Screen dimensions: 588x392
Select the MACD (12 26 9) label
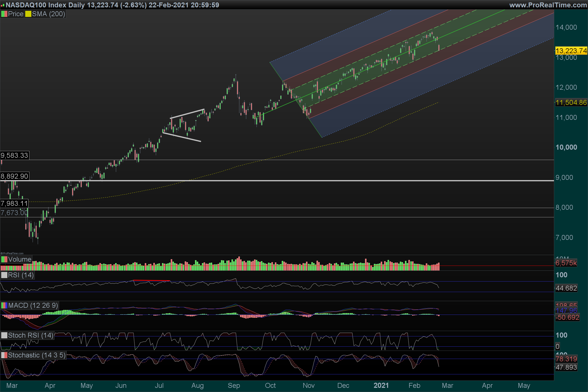click(33, 305)
